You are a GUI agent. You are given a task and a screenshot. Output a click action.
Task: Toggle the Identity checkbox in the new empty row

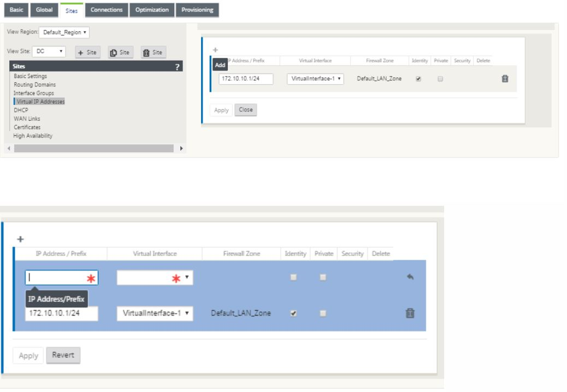coord(294,277)
